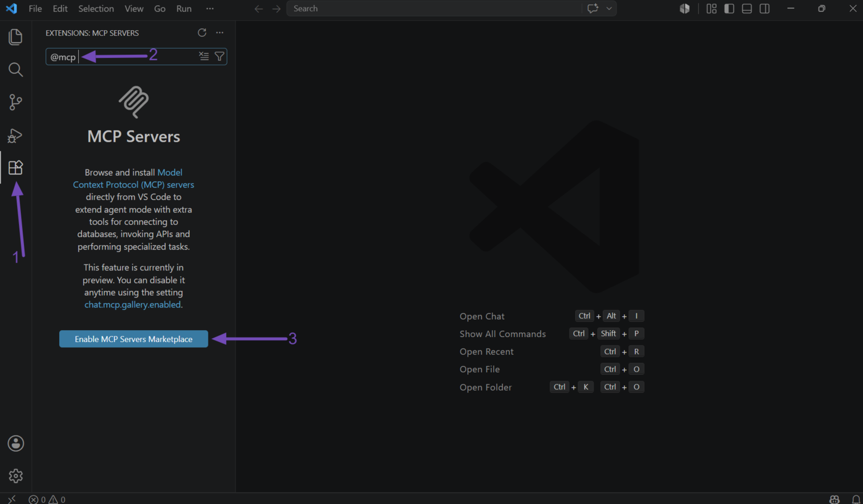Open the Run menu
Image resolution: width=863 pixels, height=504 pixels.
184,9
